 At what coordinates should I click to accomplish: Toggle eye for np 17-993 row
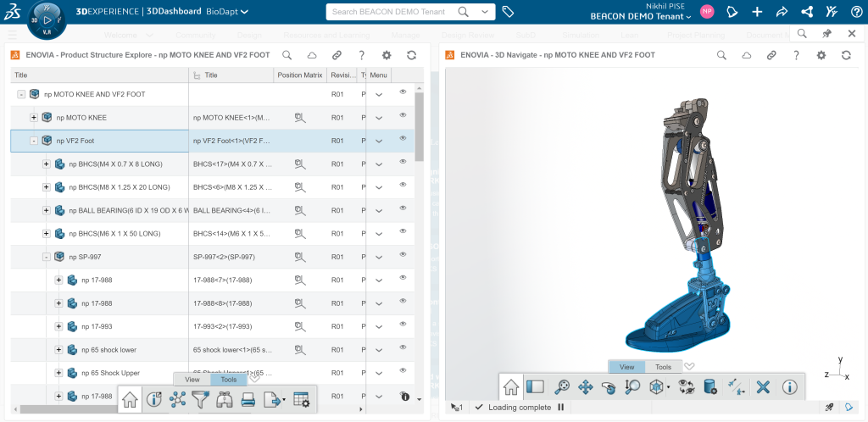[x=403, y=324]
